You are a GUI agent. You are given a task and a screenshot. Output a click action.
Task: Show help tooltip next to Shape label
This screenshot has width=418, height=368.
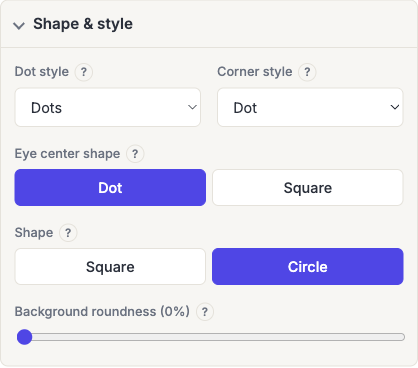[x=68, y=233]
